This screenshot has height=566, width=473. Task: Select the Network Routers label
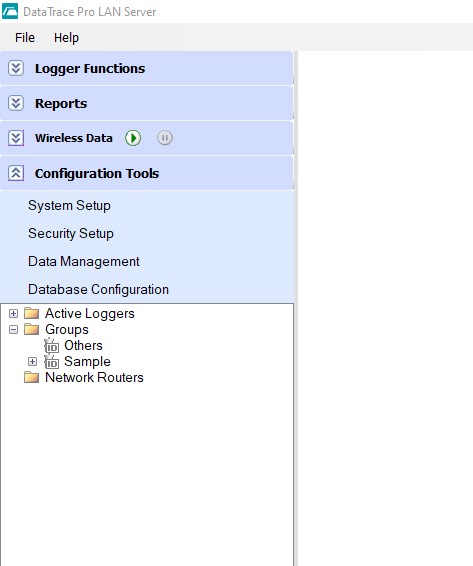(94, 377)
